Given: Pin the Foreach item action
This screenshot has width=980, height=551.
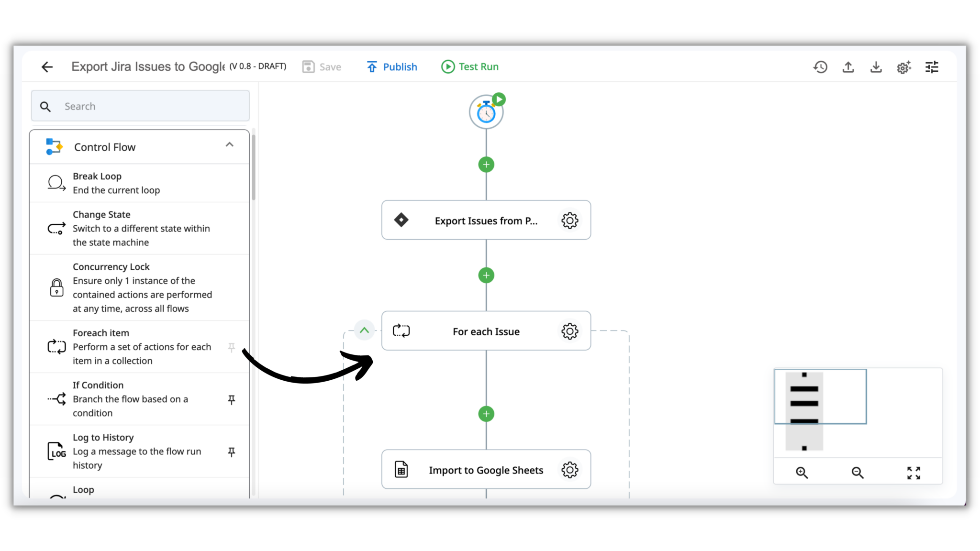Looking at the screenshot, I should point(232,348).
